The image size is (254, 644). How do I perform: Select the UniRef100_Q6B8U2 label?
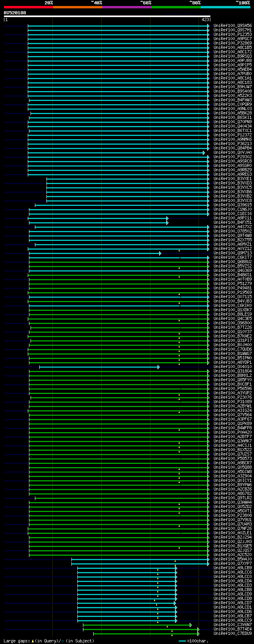tap(233, 262)
